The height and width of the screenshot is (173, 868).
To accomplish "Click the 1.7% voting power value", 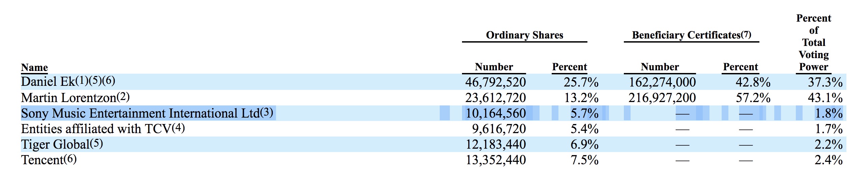I will point(829,128).
